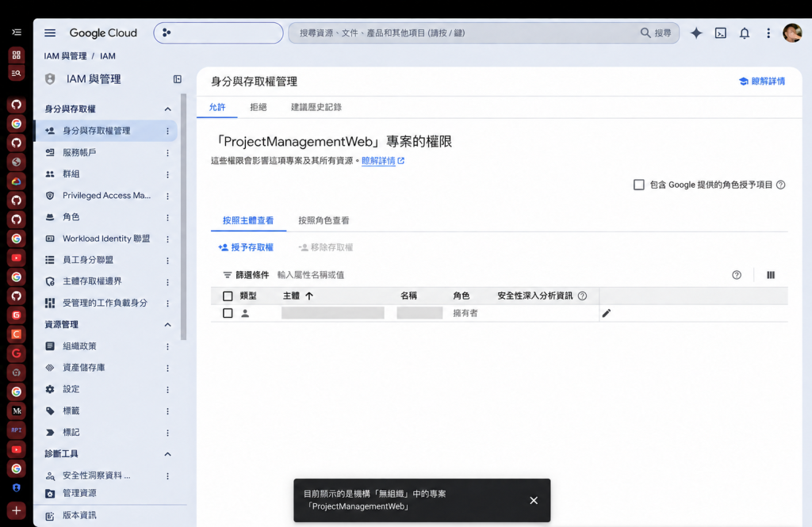Click the browser sidebar add plus button
The image size is (812, 527).
point(17,510)
